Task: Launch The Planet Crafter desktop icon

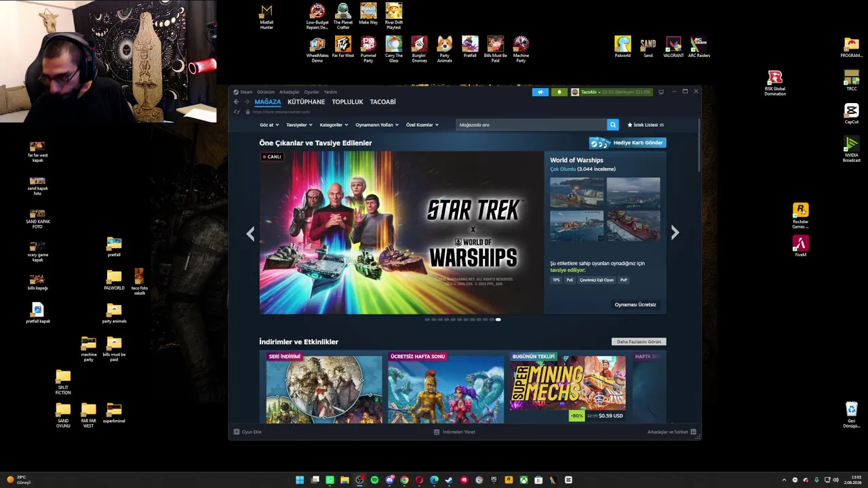Action: 343,17
